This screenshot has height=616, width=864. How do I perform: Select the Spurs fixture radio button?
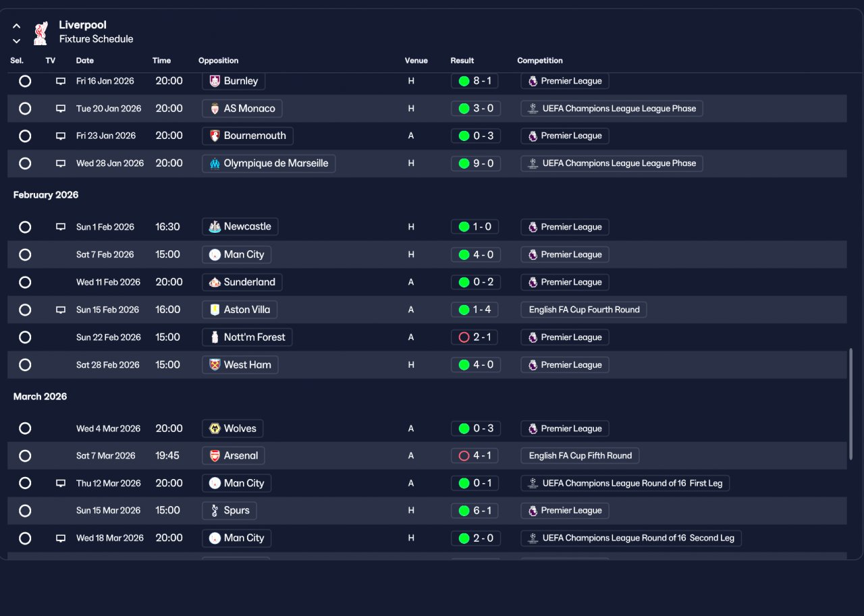point(25,511)
